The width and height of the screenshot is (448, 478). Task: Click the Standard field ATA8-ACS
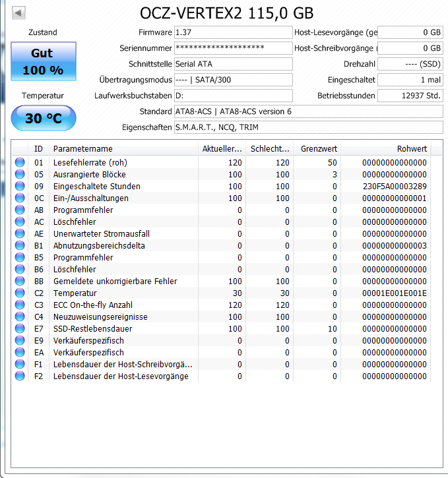click(309, 111)
